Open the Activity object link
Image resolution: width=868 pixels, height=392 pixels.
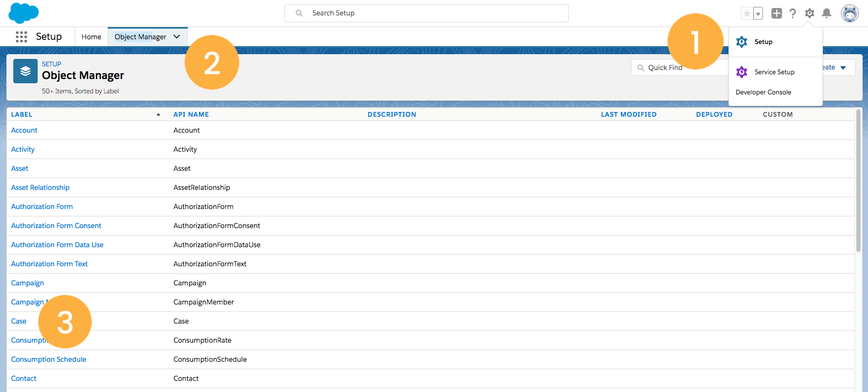click(23, 150)
